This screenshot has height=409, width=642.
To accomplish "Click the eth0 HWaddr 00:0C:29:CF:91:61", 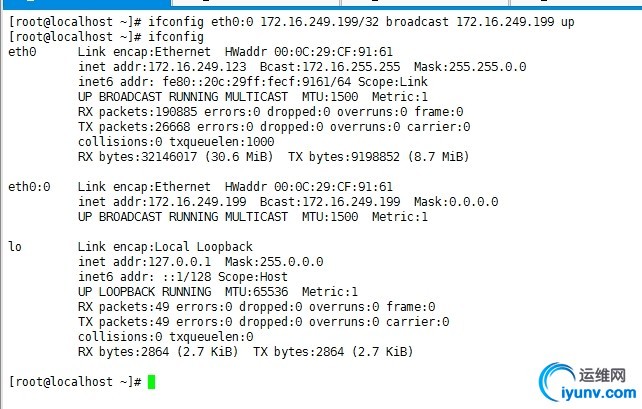I will [309, 52].
